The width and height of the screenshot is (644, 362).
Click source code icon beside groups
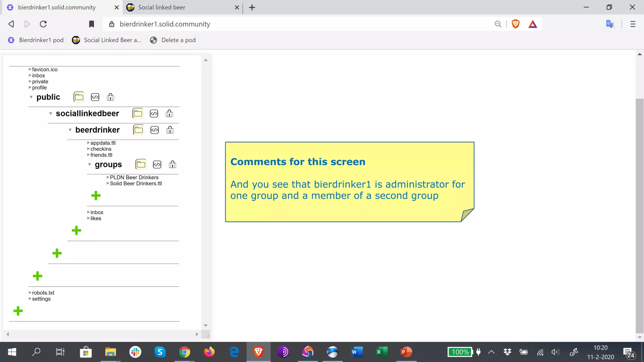157,164
